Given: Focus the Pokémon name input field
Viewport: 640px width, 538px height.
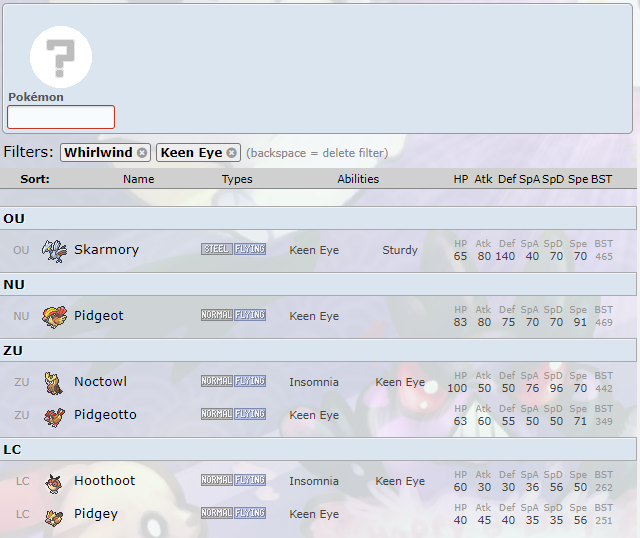Looking at the screenshot, I should coord(61,117).
